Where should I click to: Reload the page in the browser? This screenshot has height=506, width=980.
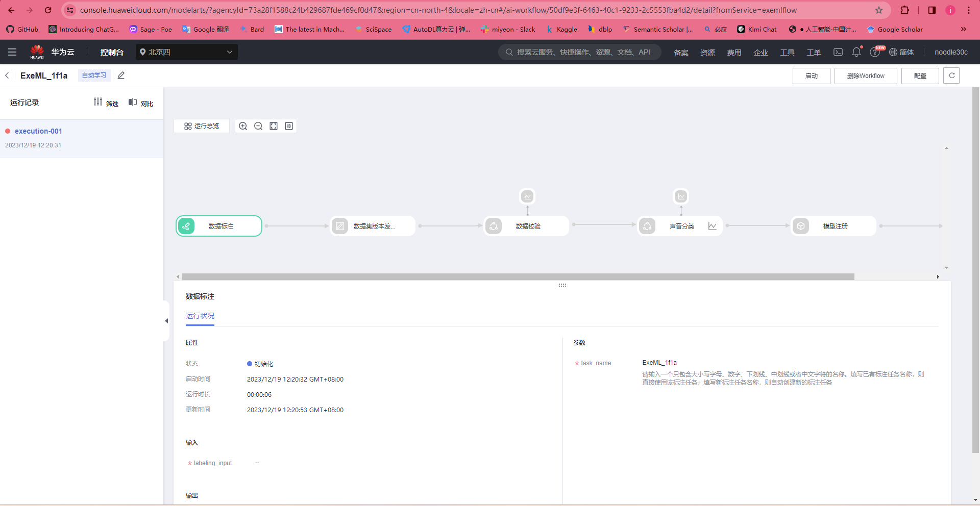click(x=48, y=10)
